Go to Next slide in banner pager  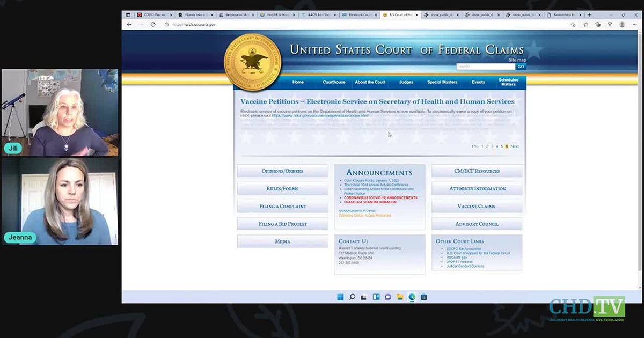(515, 146)
